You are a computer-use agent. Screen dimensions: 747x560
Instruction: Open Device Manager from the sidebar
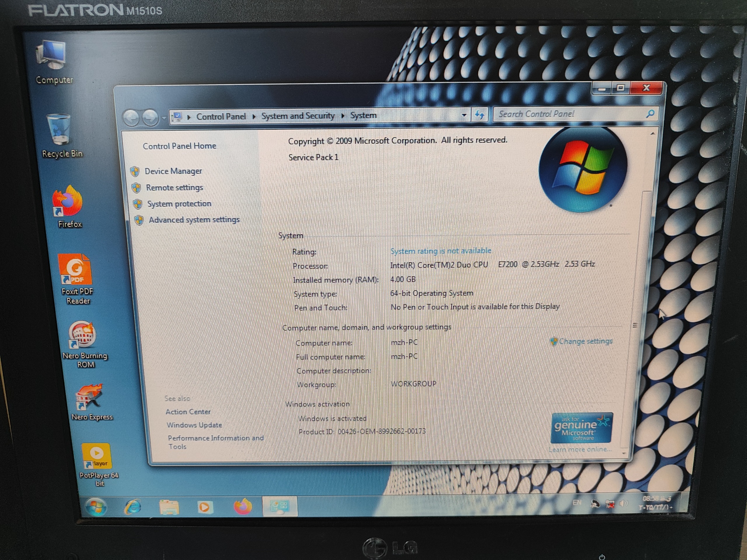[x=173, y=171]
